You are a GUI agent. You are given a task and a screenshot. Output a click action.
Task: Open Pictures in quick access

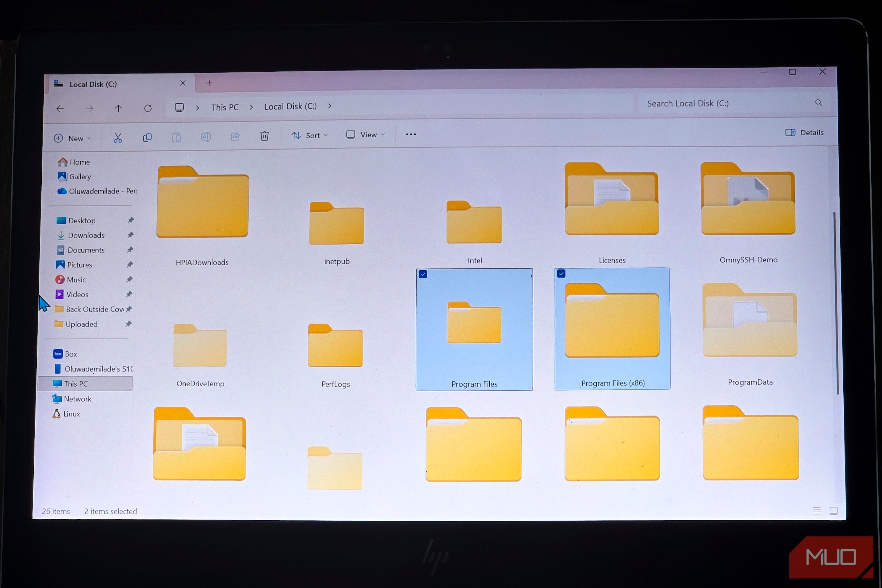coord(74,265)
